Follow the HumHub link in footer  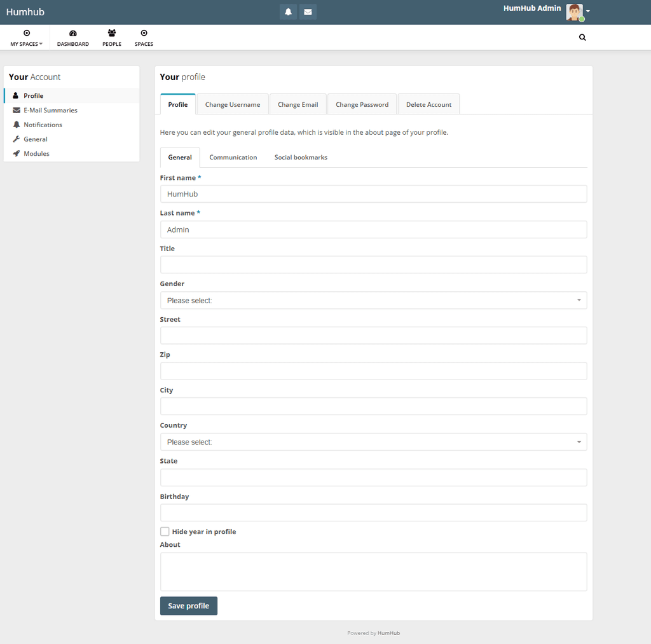[388, 633]
